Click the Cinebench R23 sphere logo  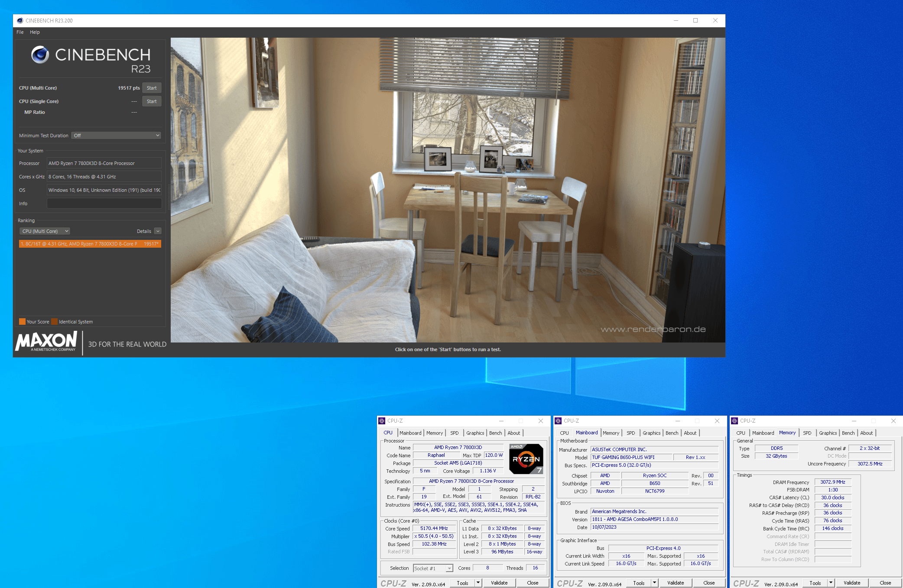40,55
